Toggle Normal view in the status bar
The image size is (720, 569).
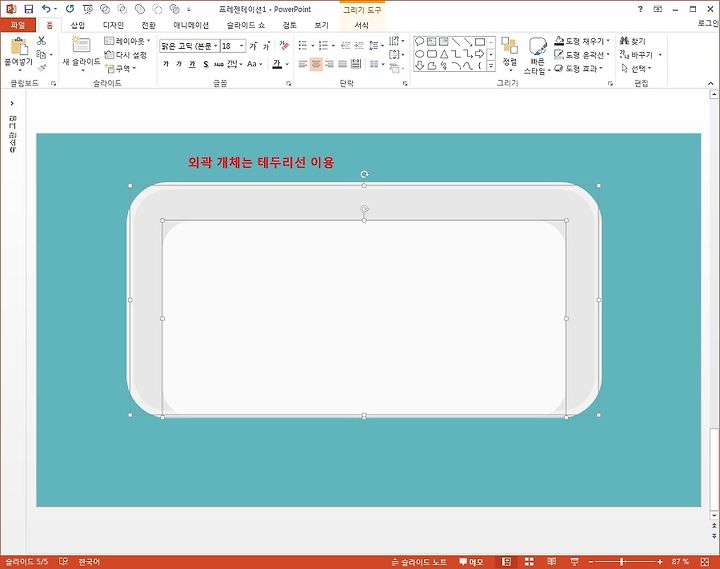[506, 562]
